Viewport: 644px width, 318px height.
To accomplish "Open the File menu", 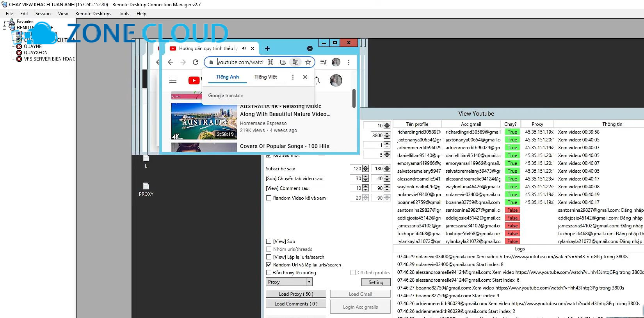I will (x=9, y=13).
